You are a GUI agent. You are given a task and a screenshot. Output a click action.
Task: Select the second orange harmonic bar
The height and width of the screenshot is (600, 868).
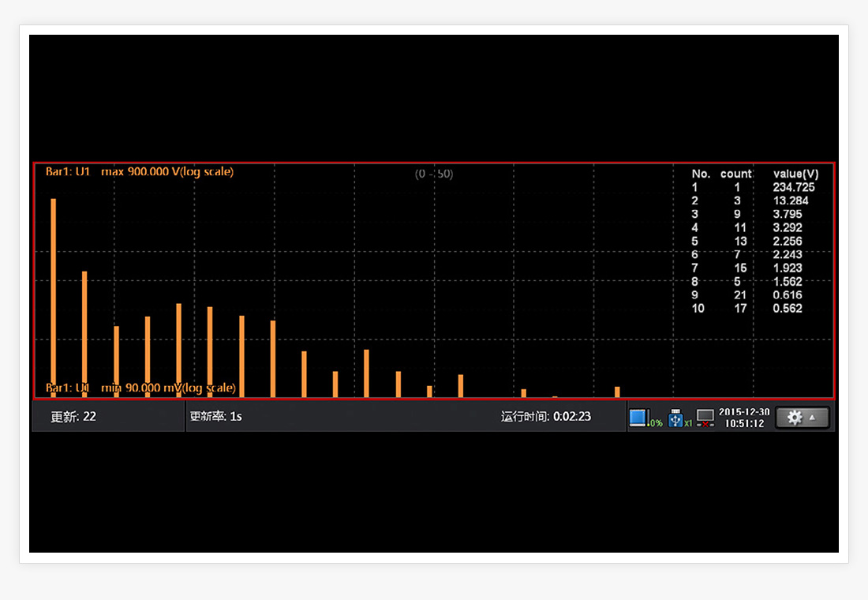point(84,333)
